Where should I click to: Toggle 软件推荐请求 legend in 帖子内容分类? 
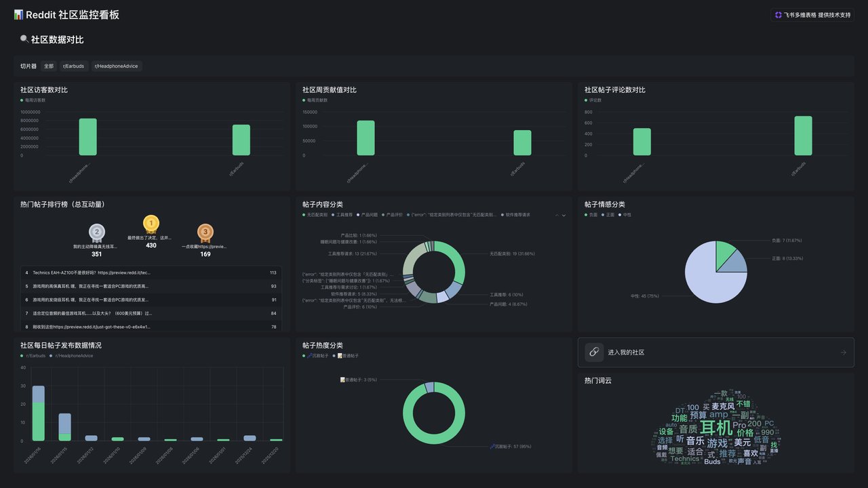pyautogui.click(x=516, y=215)
